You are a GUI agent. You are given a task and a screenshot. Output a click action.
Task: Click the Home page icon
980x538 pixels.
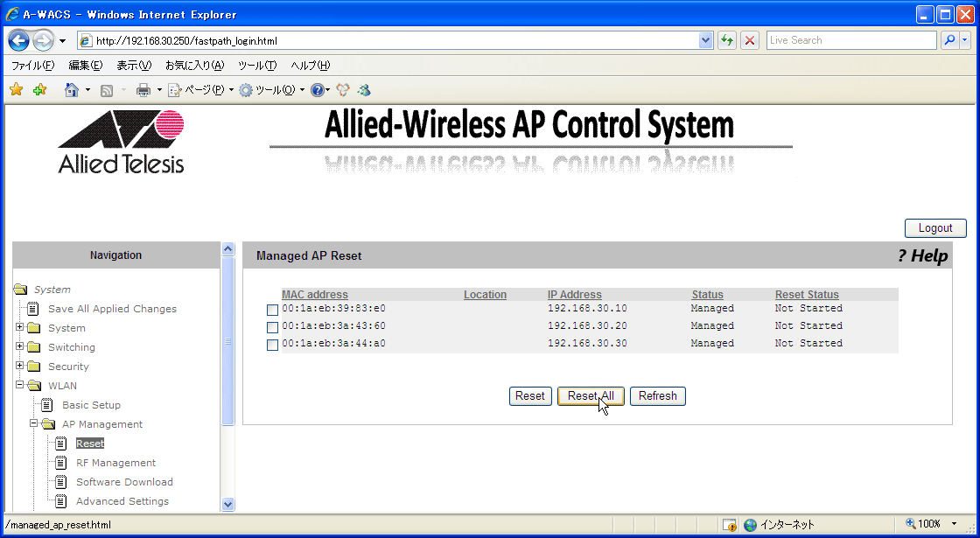click(71, 90)
